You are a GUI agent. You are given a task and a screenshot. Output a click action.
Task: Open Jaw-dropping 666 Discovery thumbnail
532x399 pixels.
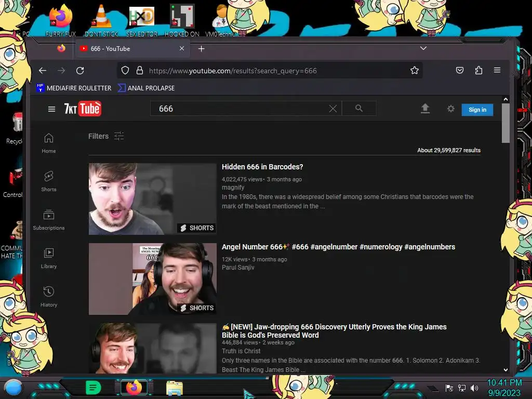click(152, 349)
